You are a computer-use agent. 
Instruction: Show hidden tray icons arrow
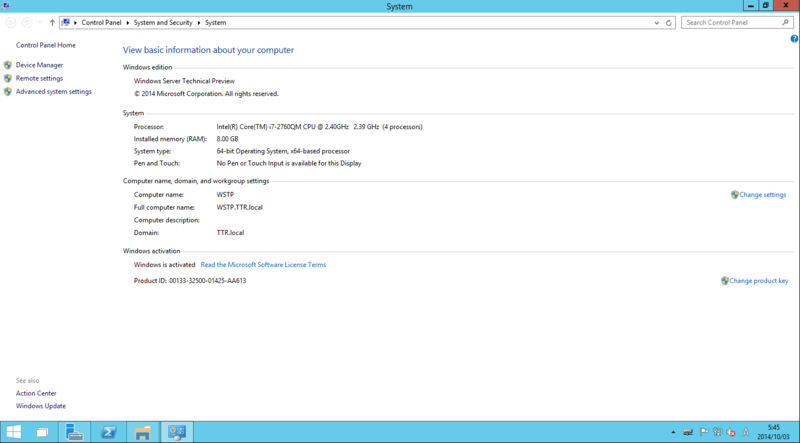point(673,433)
